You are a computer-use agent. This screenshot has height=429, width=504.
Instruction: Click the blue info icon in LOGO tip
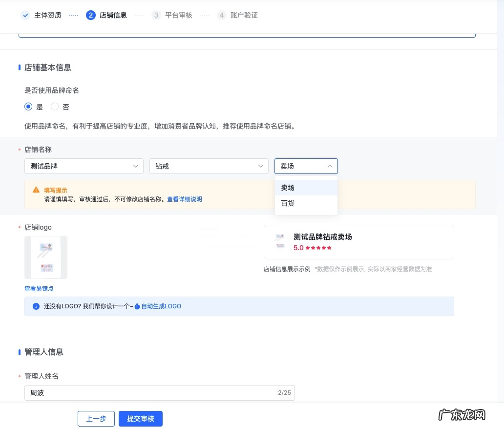coord(36,306)
